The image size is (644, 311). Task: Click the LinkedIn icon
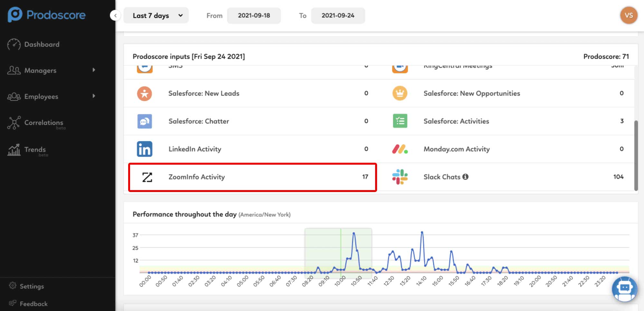[145, 149]
